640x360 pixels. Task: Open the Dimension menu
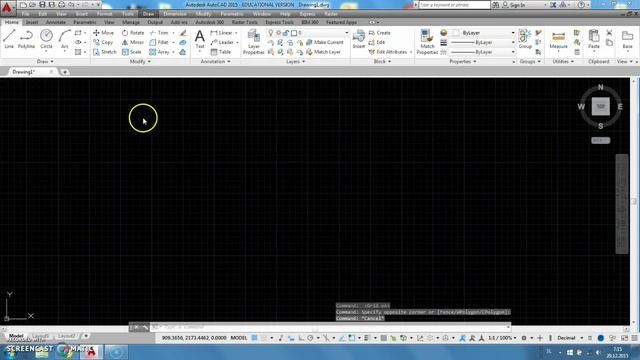pyautogui.click(x=175, y=14)
